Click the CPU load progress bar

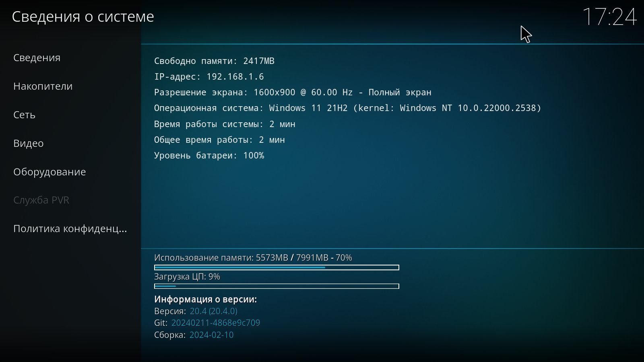tap(277, 286)
